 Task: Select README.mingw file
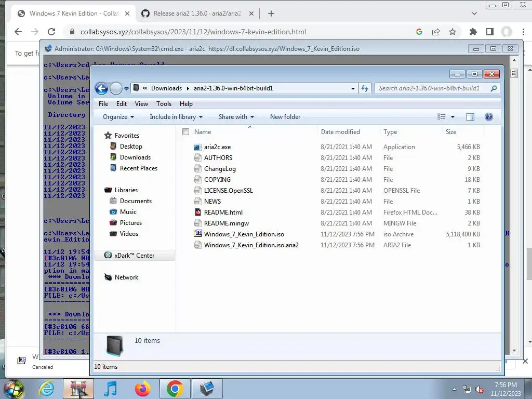(x=227, y=223)
